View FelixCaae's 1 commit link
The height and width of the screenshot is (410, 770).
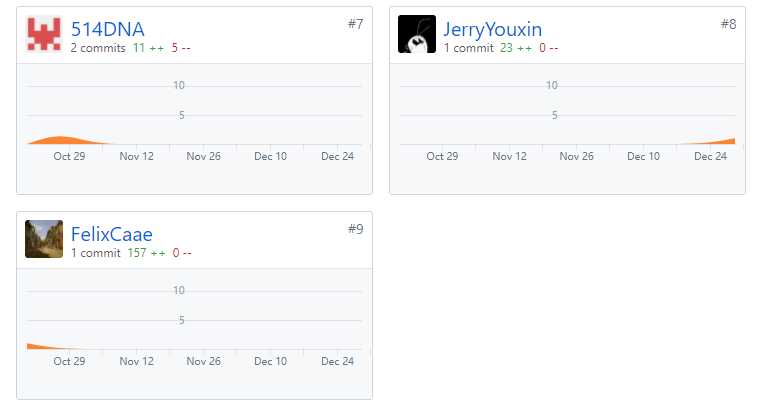tap(95, 253)
